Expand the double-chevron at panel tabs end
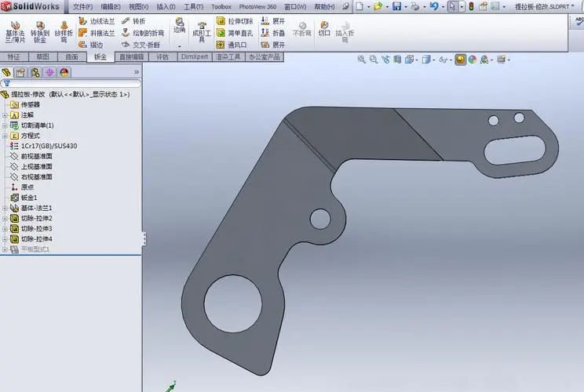584x392 pixels. [x=137, y=72]
